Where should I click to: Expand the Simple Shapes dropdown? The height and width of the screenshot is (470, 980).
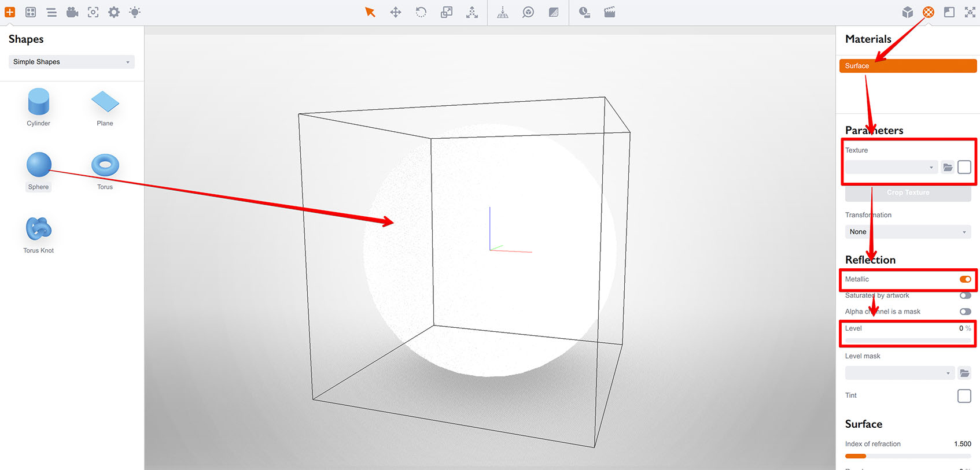tap(71, 62)
